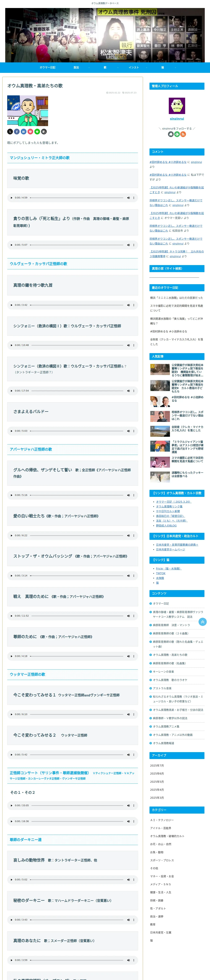210x980 pixels.
Task: Open more options on 5:03 バルドー player
Action: (x=134, y=431)
